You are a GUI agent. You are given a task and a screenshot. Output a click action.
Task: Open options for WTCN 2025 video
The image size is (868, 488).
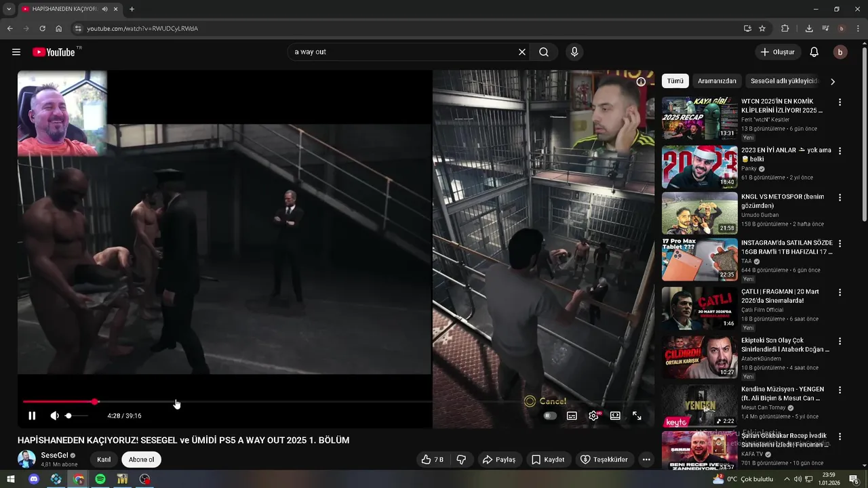(x=840, y=102)
